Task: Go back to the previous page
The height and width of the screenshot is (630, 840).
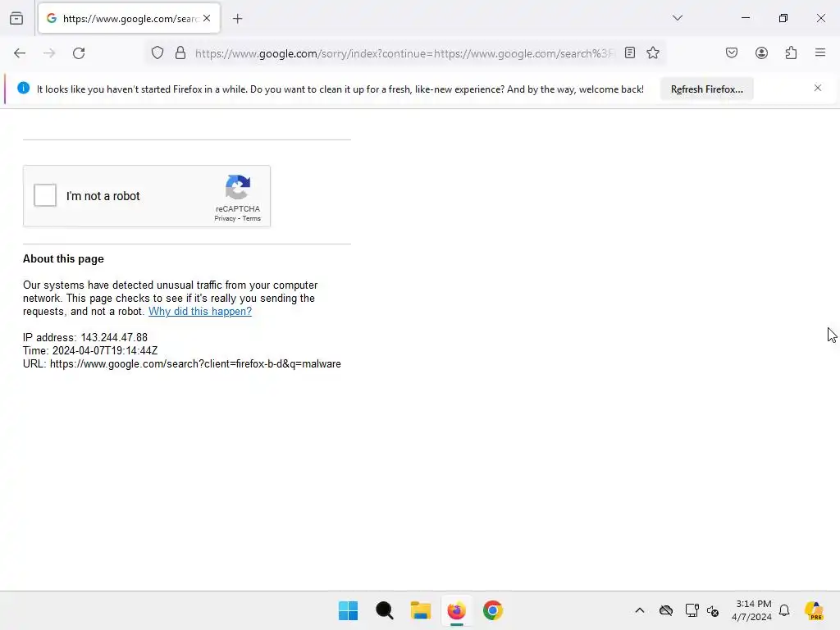Action: (20, 53)
